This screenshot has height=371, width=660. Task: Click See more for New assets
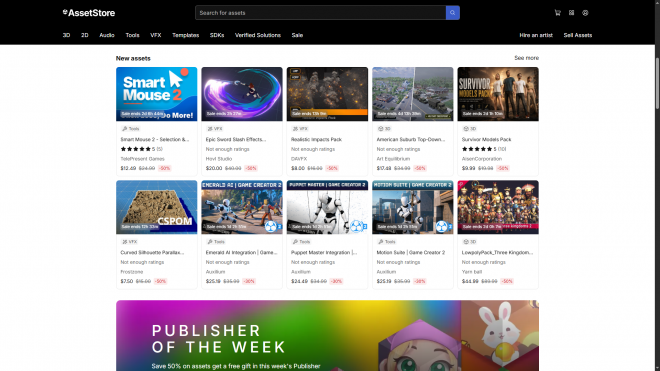pyautogui.click(x=526, y=58)
